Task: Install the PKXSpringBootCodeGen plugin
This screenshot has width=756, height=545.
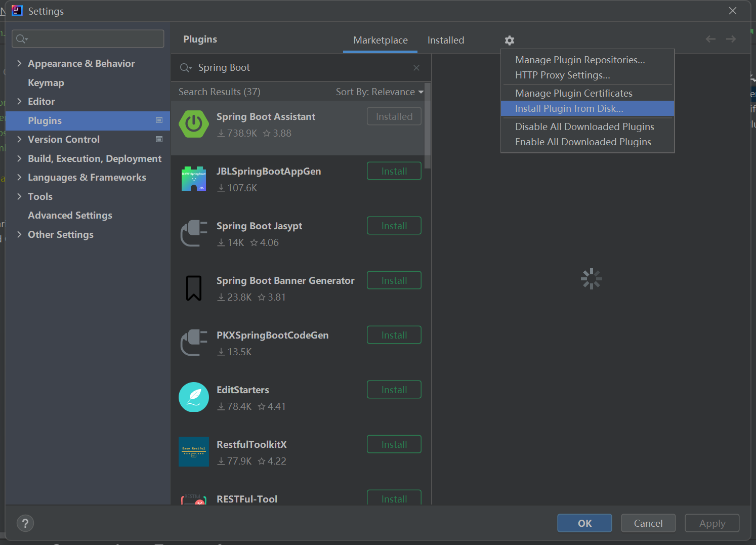Action: point(394,335)
